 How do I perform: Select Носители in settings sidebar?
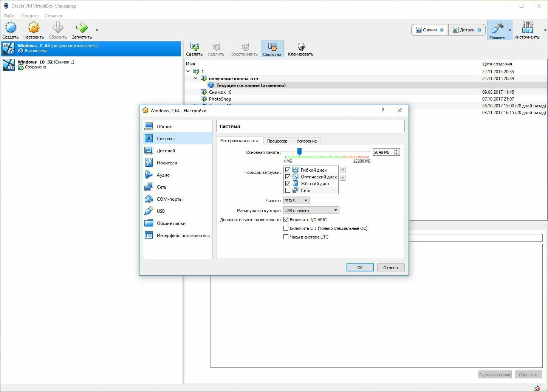pos(167,163)
